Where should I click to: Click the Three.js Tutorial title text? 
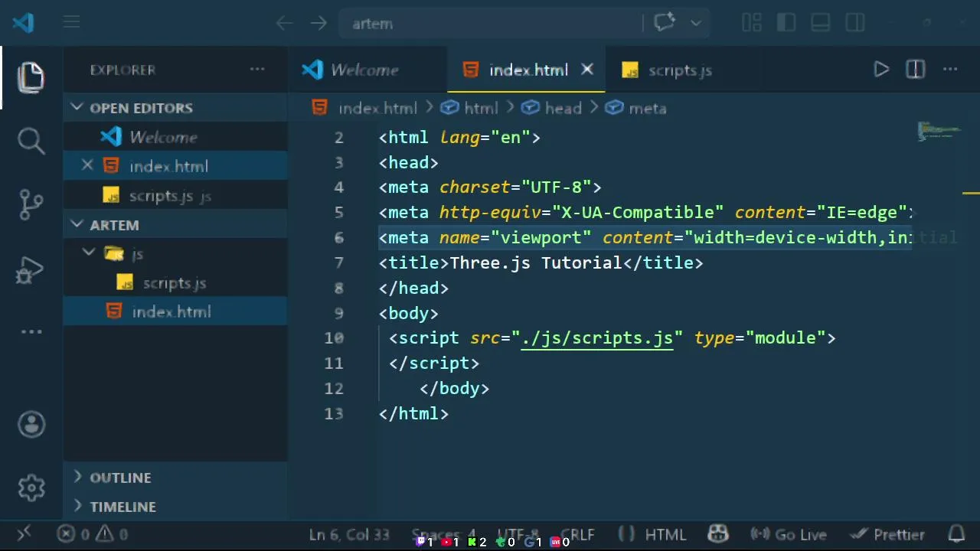point(536,263)
